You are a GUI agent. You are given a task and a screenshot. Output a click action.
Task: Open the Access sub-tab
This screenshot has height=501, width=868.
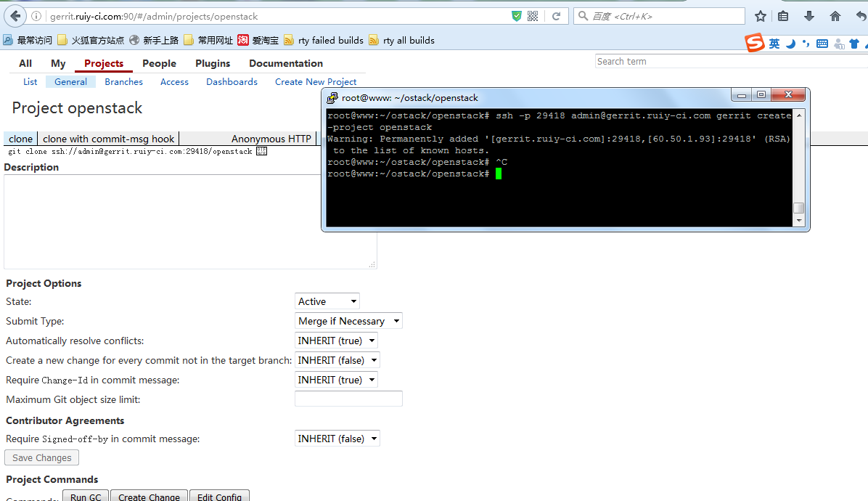[x=174, y=81]
